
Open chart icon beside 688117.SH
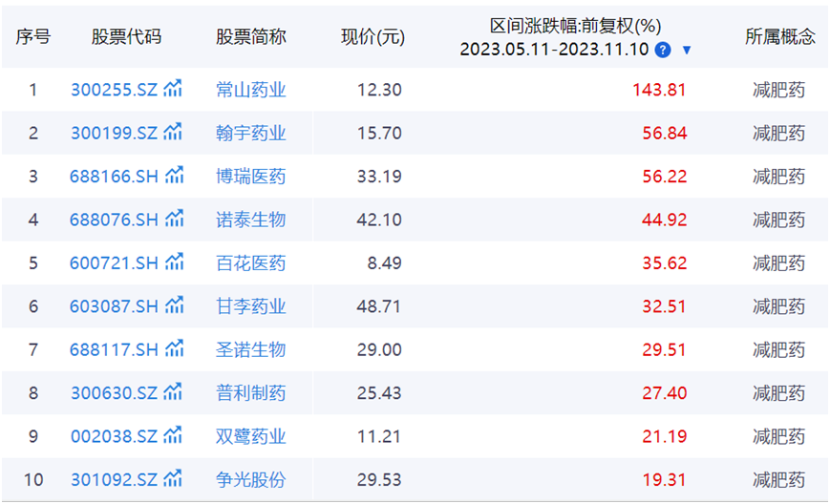click(174, 349)
